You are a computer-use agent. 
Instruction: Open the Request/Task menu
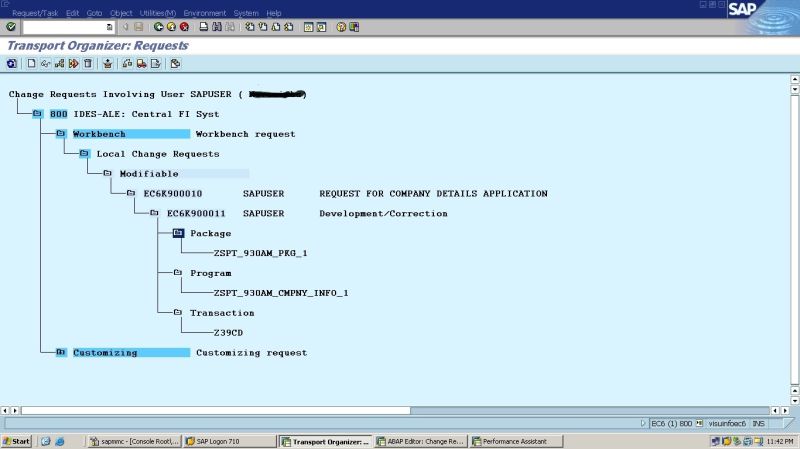click(35, 13)
